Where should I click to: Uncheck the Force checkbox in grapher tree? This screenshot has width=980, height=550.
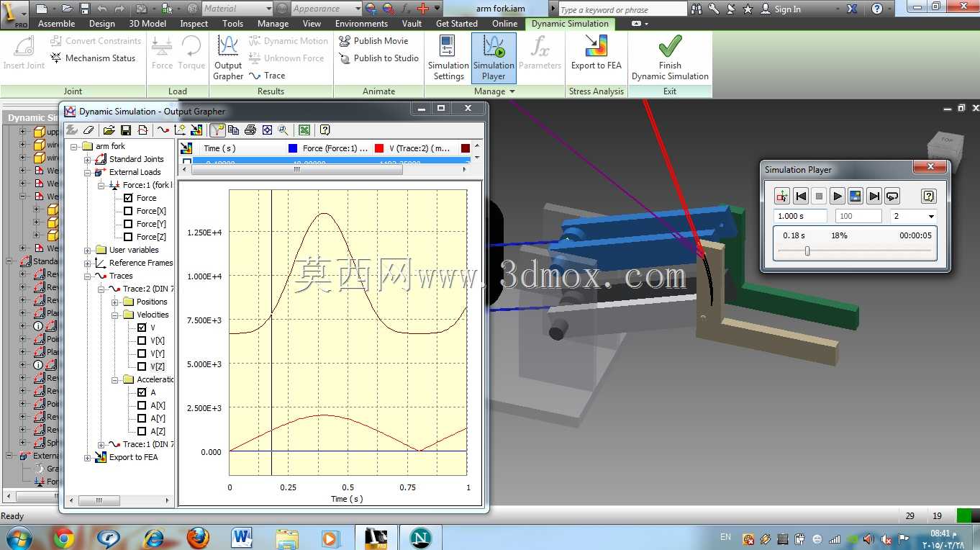coord(128,198)
